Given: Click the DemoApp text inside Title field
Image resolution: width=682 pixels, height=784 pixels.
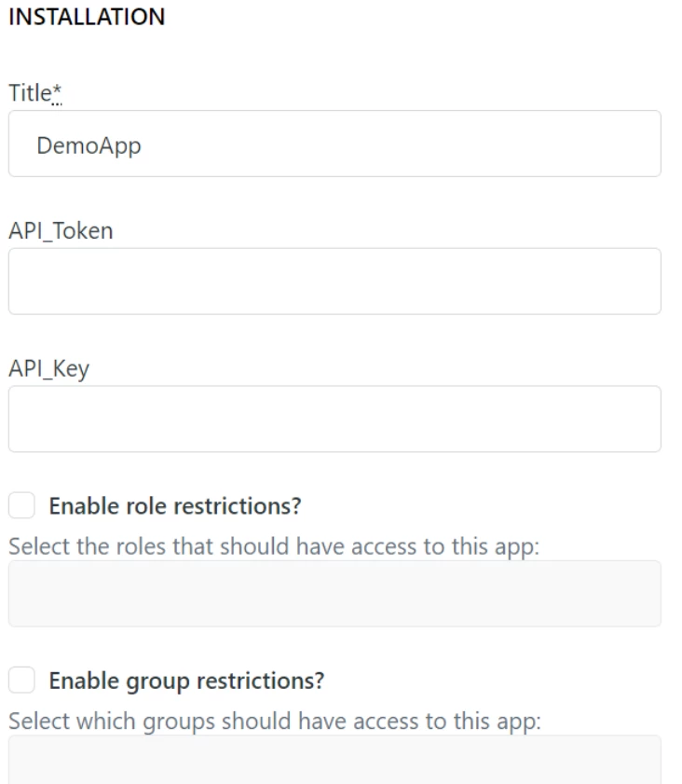Looking at the screenshot, I should pos(89,145).
